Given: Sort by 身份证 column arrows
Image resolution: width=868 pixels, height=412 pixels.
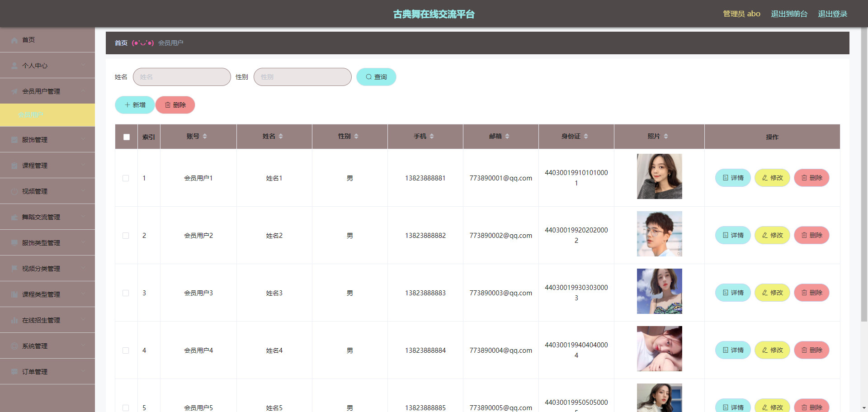Looking at the screenshot, I should coord(586,136).
